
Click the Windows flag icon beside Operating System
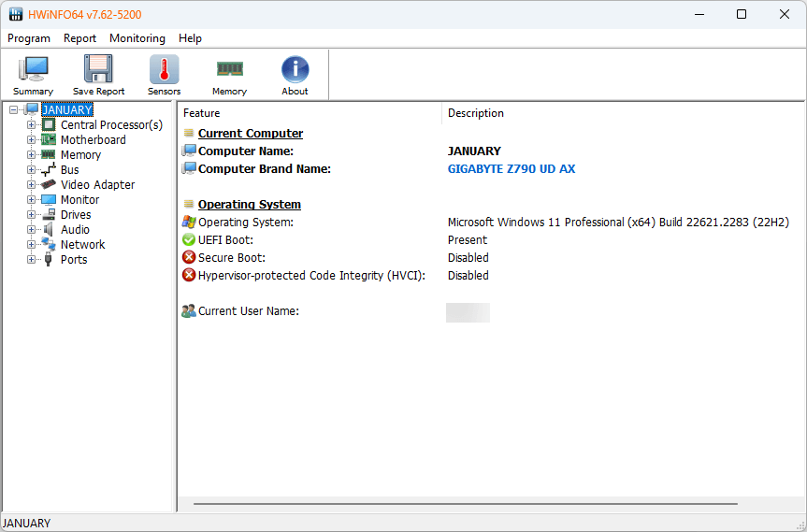[189, 222]
